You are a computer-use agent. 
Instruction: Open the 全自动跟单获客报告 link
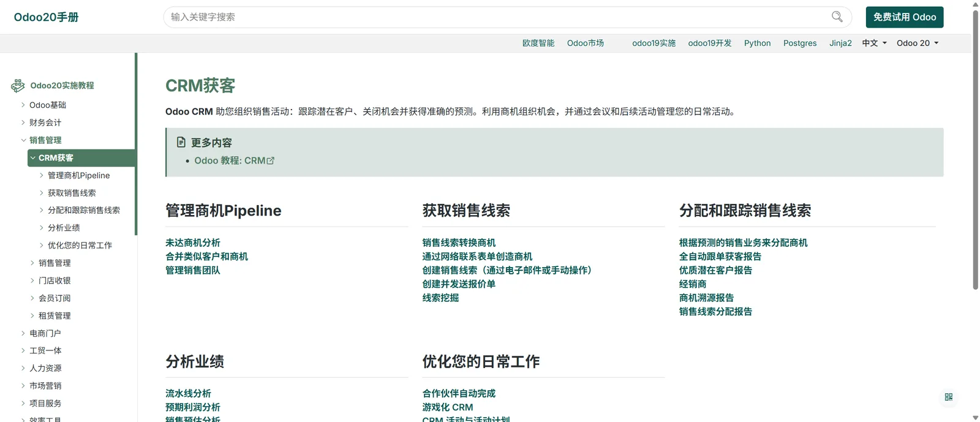(720, 257)
